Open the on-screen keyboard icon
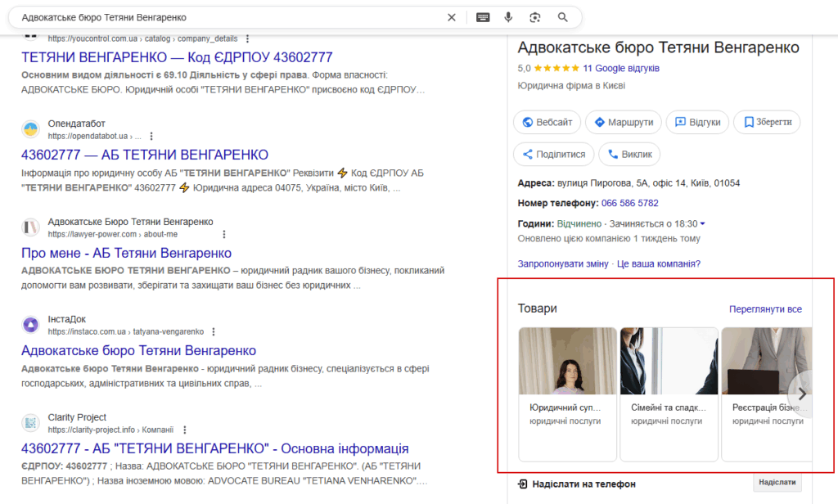The width and height of the screenshot is (838, 504). coord(483,17)
